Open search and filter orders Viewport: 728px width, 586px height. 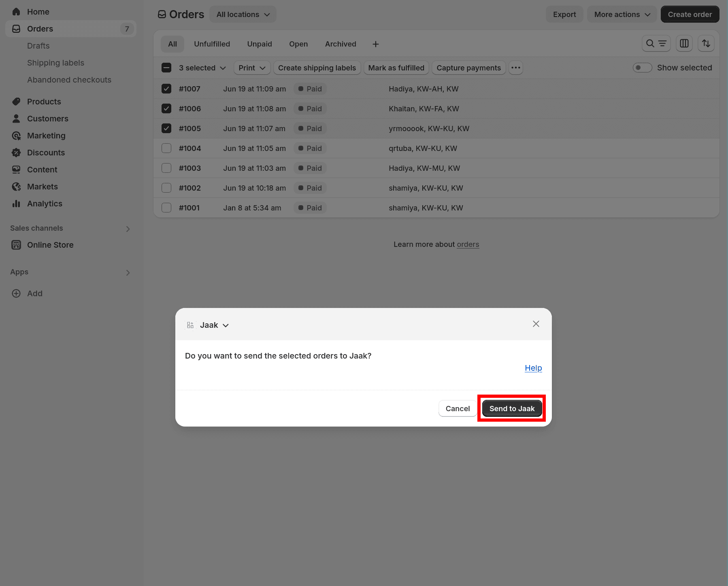coord(656,43)
